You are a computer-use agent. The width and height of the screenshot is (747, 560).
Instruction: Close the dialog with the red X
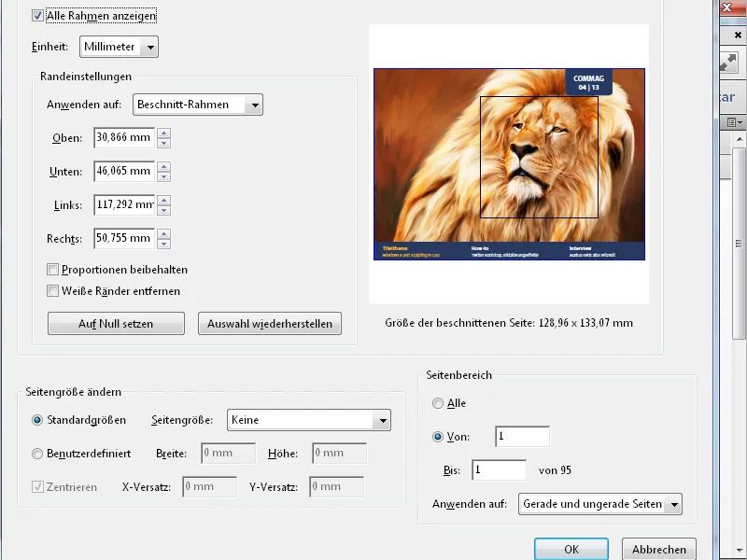click(x=729, y=7)
